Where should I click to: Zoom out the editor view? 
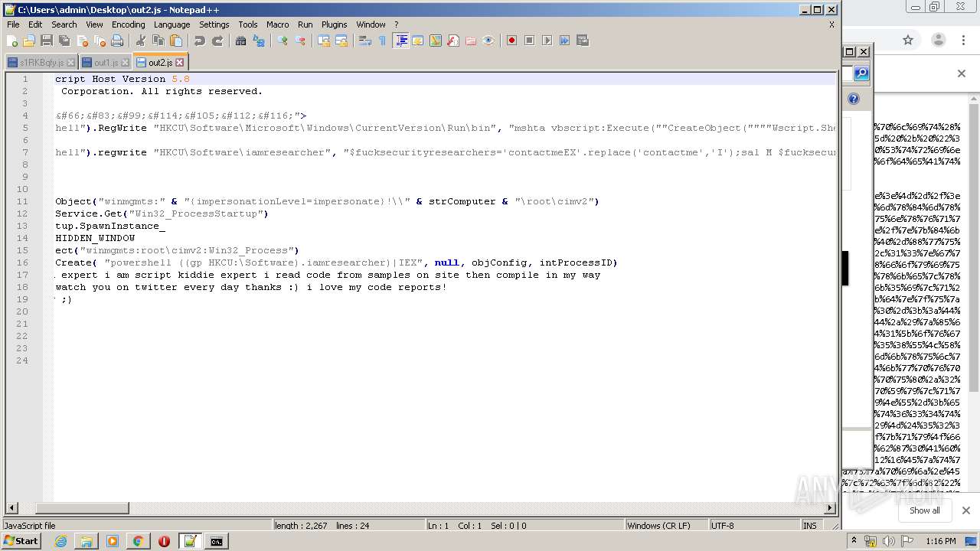click(x=300, y=41)
